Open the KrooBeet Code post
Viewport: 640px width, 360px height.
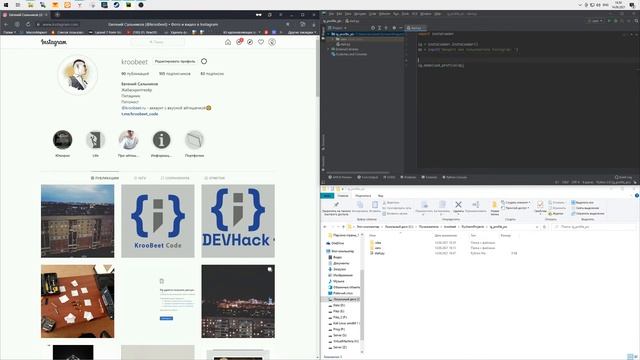click(158, 221)
